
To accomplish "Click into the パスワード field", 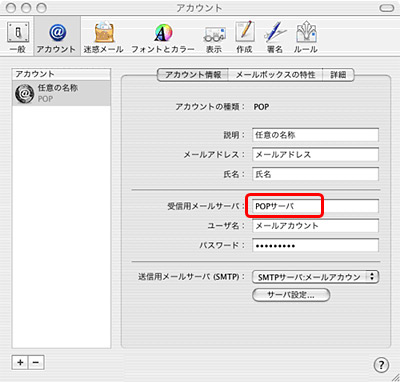I will tap(315, 245).
